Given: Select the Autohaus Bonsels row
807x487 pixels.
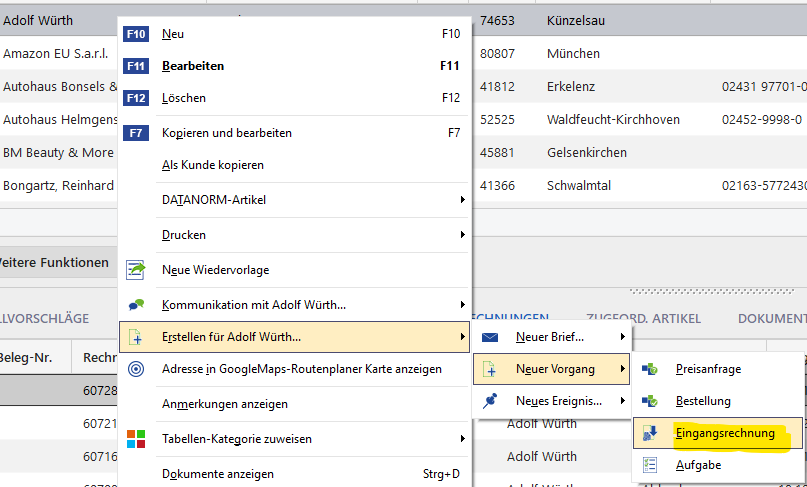Looking at the screenshot, I should (404, 86).
